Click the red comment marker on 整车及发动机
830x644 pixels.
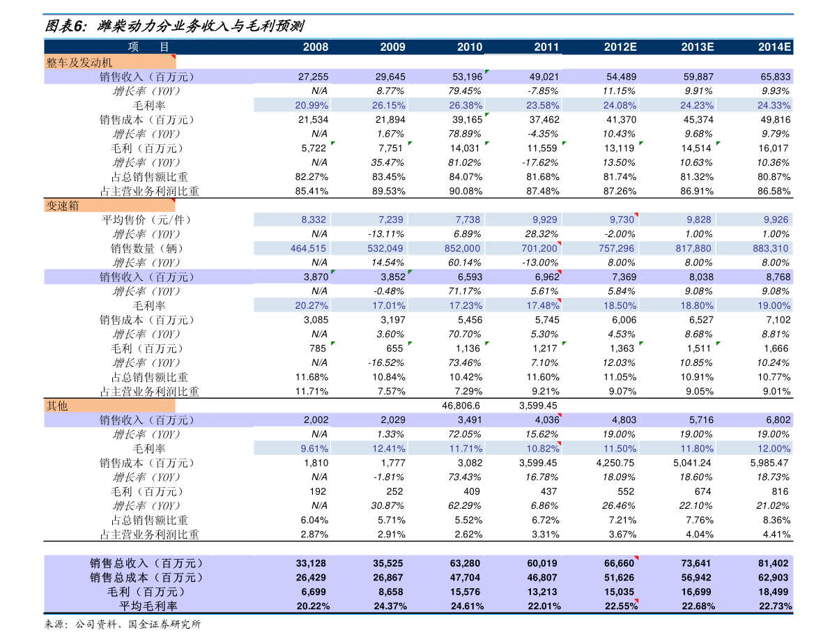click(x=173, y=56)
